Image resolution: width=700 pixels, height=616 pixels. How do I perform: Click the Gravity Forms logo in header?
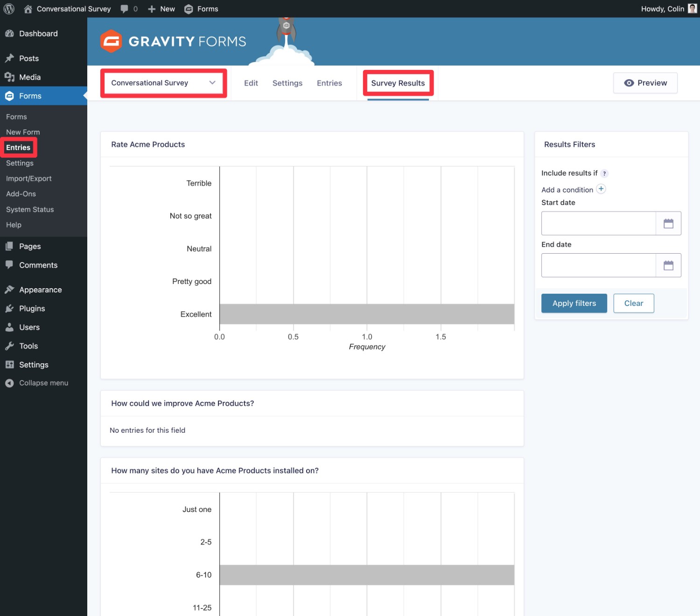click(173, 42)
